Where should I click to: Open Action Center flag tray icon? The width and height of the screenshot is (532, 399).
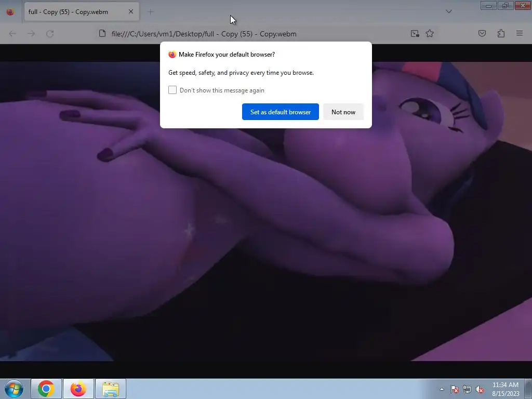click(454, 389)
